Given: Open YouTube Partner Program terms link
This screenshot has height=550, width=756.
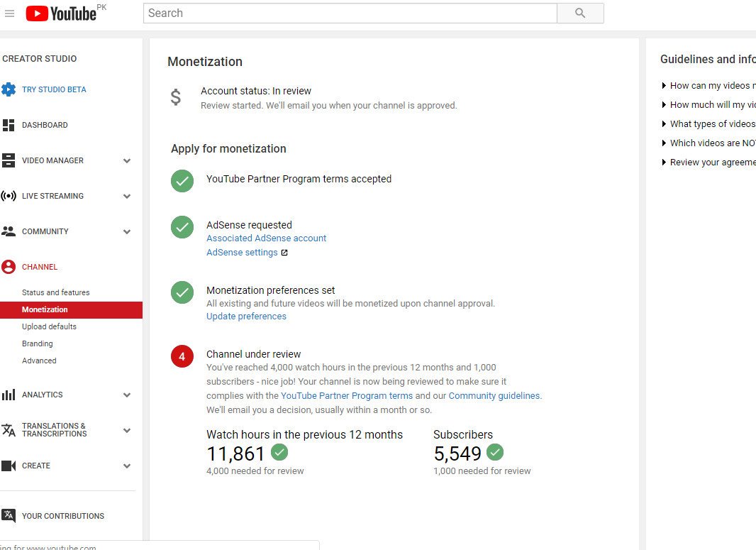Looking at the screenshot, I should click(x=347, y=395).
